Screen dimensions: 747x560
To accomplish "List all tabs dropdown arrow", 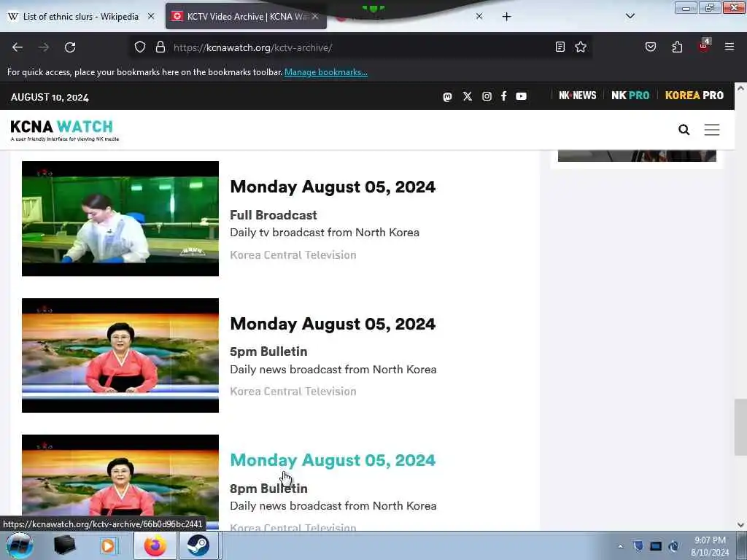I will pyautogui.click(x=630, y=16).
